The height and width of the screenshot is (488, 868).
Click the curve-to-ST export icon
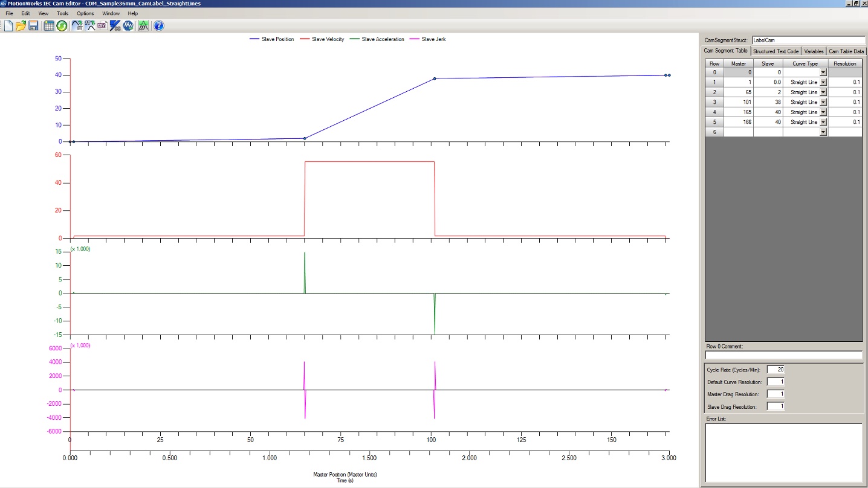[77, 25]
